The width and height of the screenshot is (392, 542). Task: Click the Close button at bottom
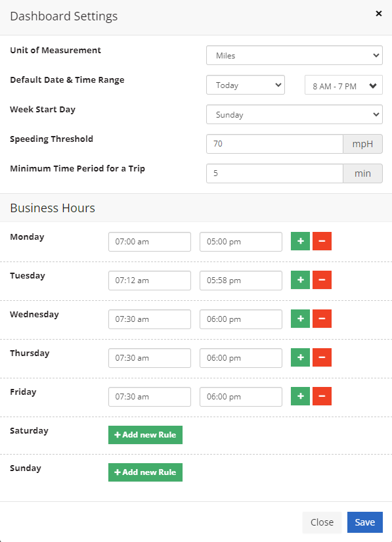tap(322, 522)
